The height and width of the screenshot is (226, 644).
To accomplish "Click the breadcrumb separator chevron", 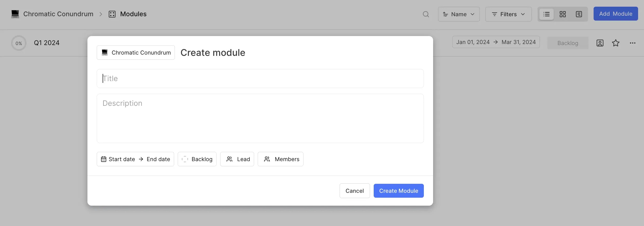I will [x=101, y=14].
